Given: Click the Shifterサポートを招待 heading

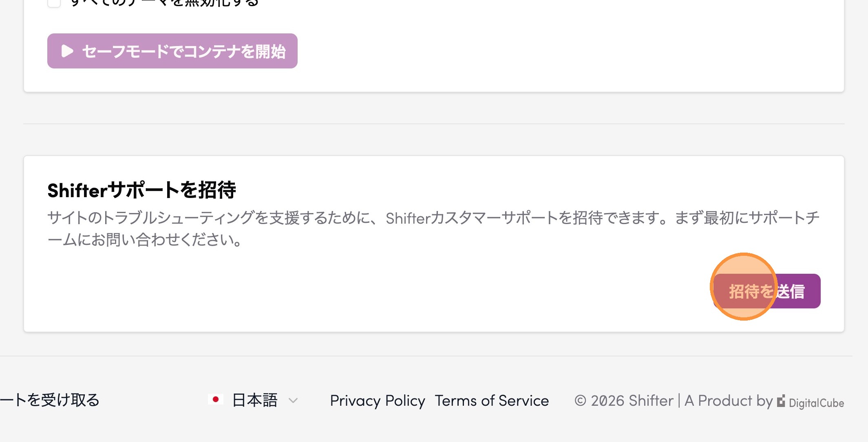Looking at the screenshot, I should coord(141,190).
